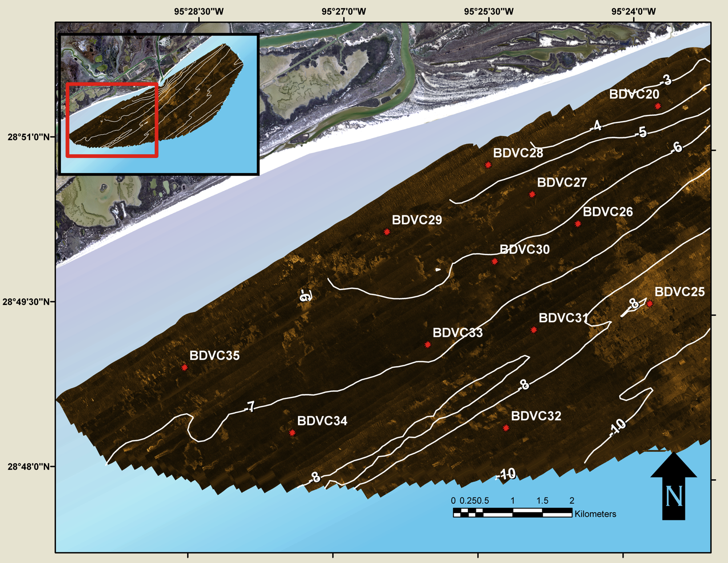Click the BDVC26 red star marker
The image size is (728, 563).
578,224
